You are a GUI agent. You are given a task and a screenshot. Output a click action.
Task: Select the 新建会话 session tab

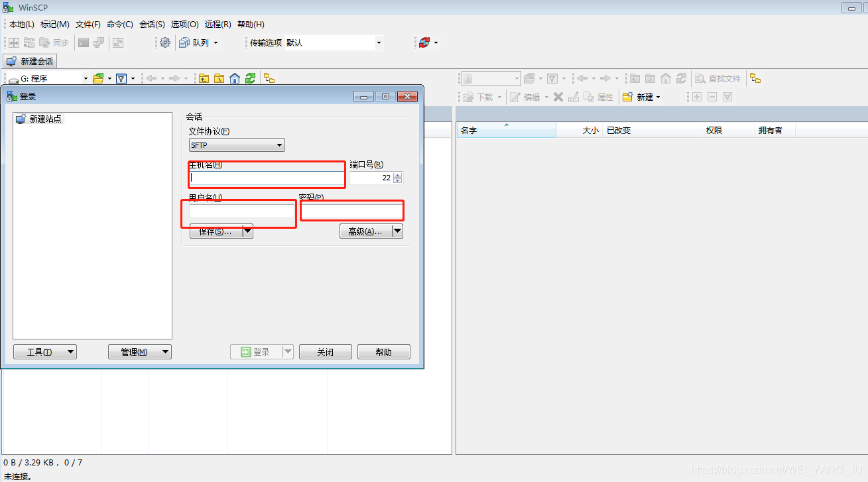point(30,61)
